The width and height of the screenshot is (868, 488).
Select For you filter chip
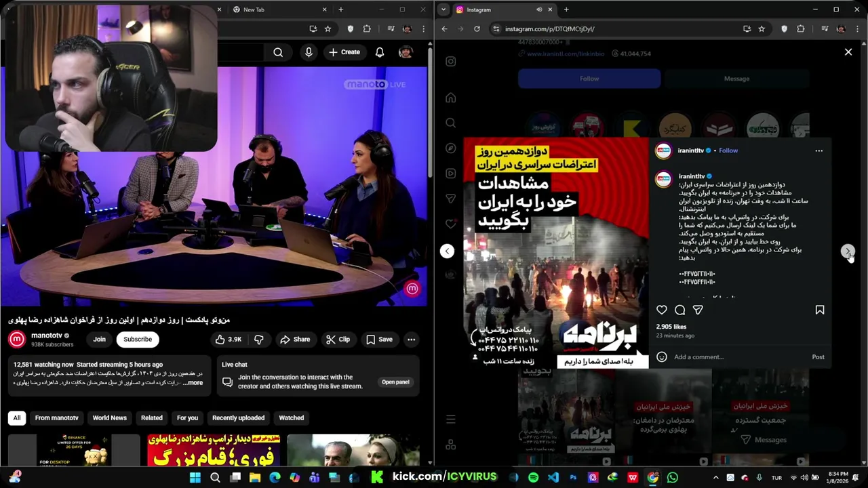pos(188,418)
